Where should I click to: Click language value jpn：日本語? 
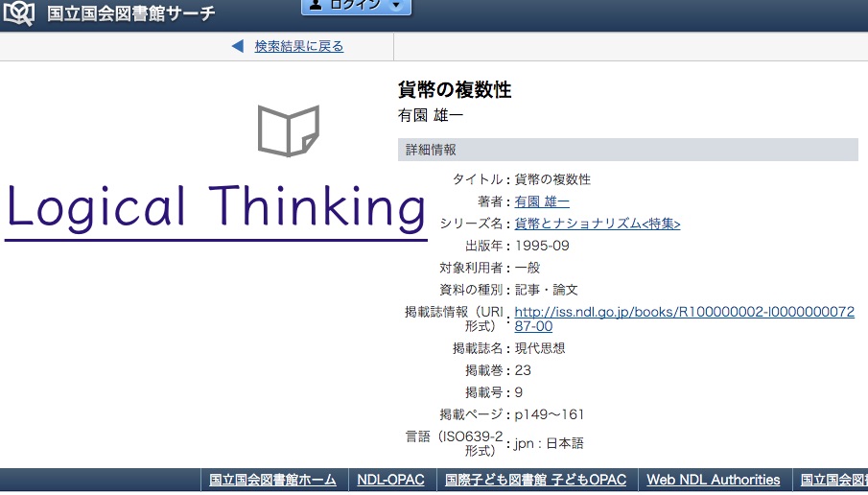click(x=550, y=443)
